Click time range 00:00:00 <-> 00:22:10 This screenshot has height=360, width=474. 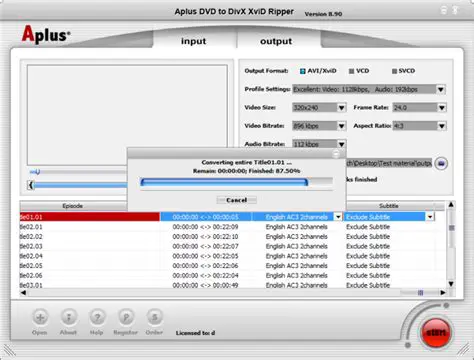pos(205,237)
